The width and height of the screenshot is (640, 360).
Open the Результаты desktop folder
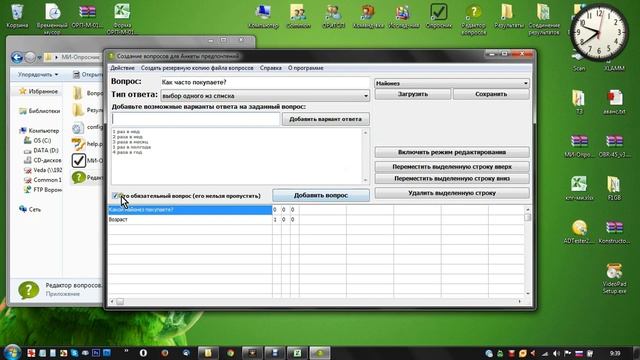point(509,16)
